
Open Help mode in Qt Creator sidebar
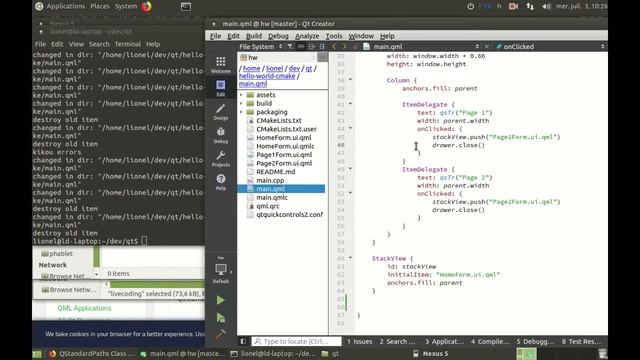(221, 182)
